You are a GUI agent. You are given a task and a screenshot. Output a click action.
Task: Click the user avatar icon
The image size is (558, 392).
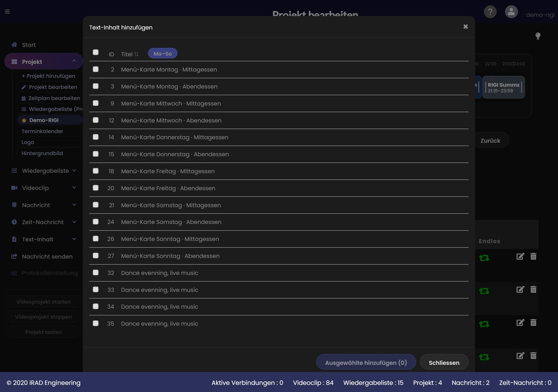tap(511, 12)
